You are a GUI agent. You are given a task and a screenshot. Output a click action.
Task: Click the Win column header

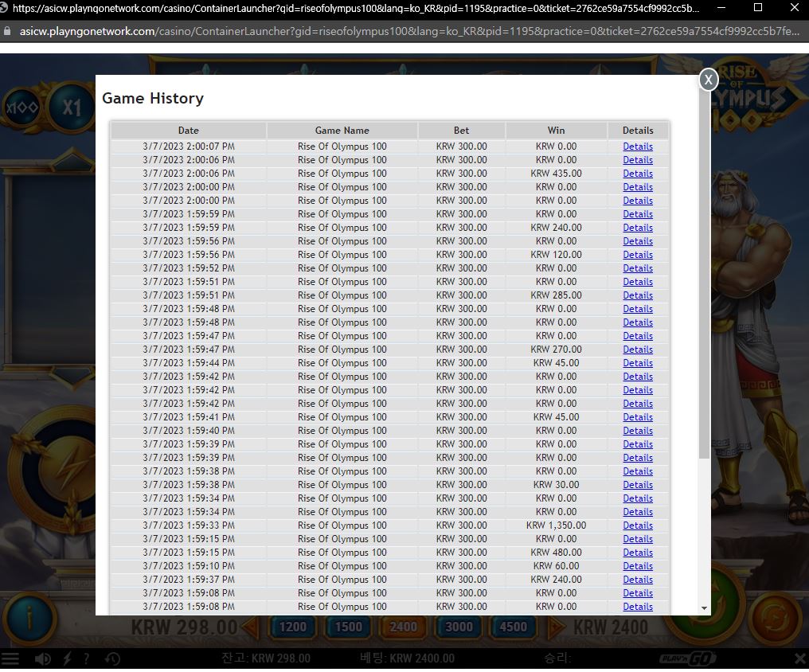[556, 131]
